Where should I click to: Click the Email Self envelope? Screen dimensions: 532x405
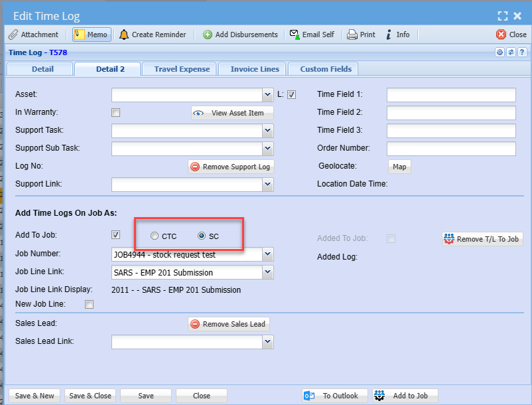(312, 35)
